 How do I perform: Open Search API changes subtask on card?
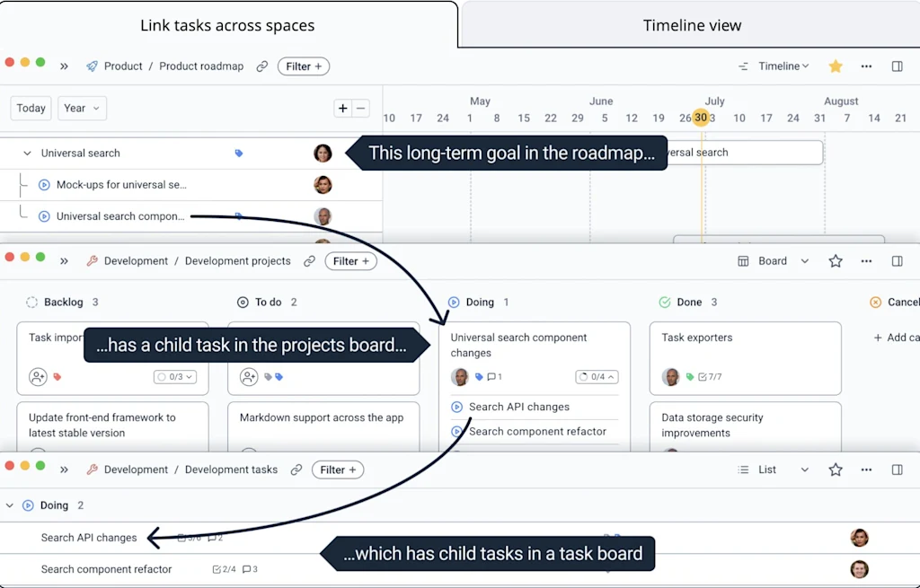click(x=518, y=407)
